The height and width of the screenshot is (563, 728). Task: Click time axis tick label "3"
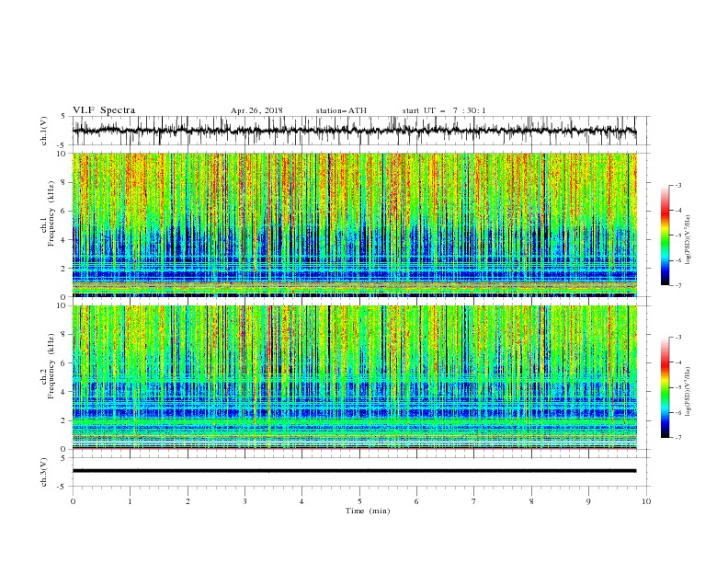click(x=245, y=501)
